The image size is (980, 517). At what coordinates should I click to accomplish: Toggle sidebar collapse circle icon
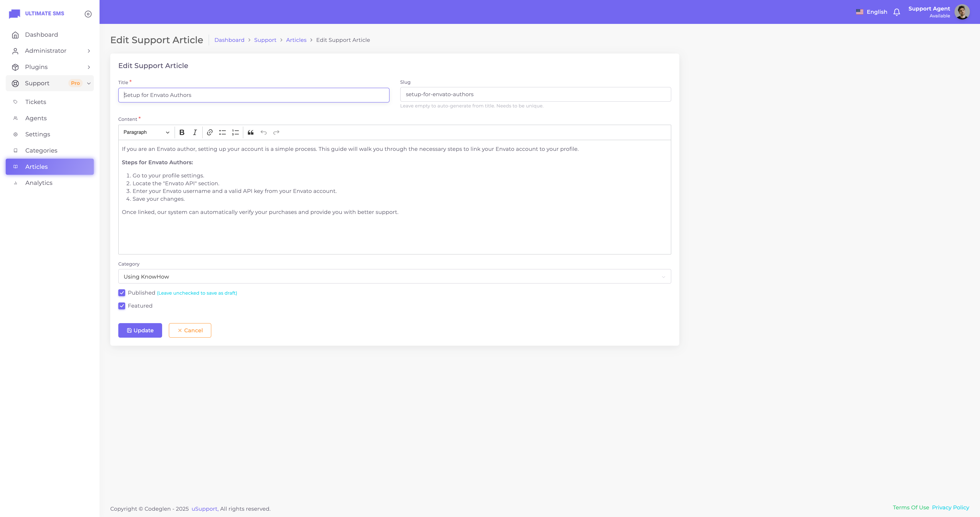coord(88,14)
